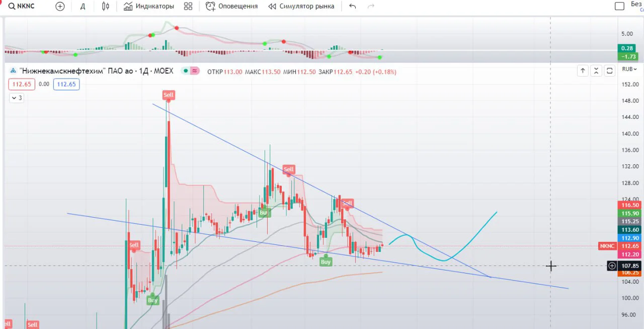Image resolution: width=644 pixels, height=329 pixels.
Task: Click orange 106.25 price axis label
Action: coord(630,272)
